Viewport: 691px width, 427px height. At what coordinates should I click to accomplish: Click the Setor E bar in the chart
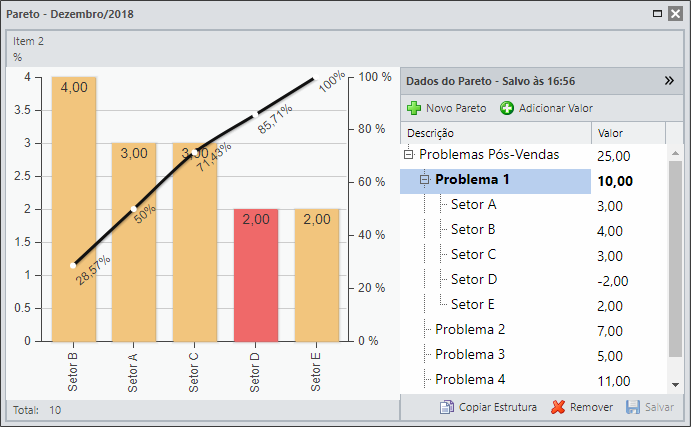click(x=317, y=275)
